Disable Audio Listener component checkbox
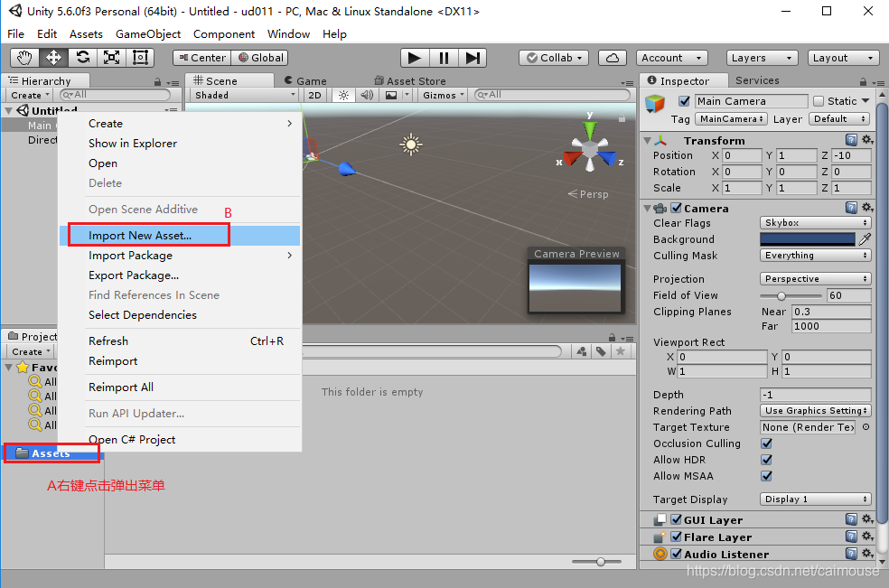 click(x=677, y=554)
